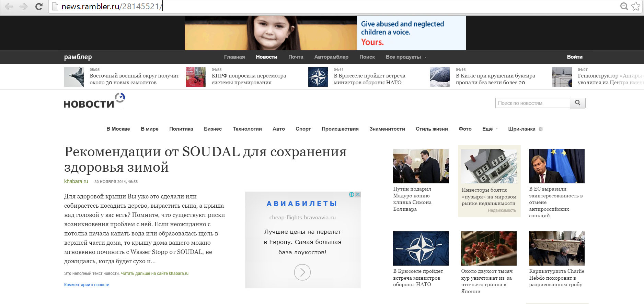Open Инвесторы боятся «пузыря» story
This screenshot has width=644, height=304.
(x=489, y=196)
